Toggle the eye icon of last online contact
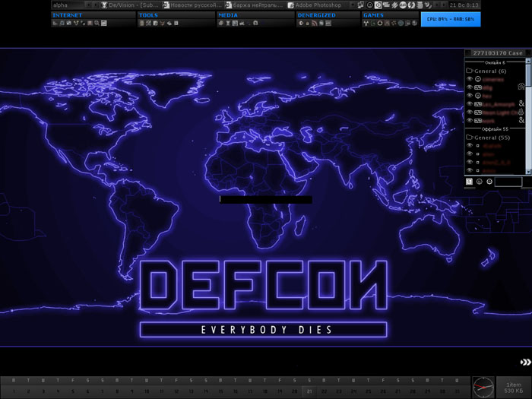532x399 pixels. coord(469,120)
